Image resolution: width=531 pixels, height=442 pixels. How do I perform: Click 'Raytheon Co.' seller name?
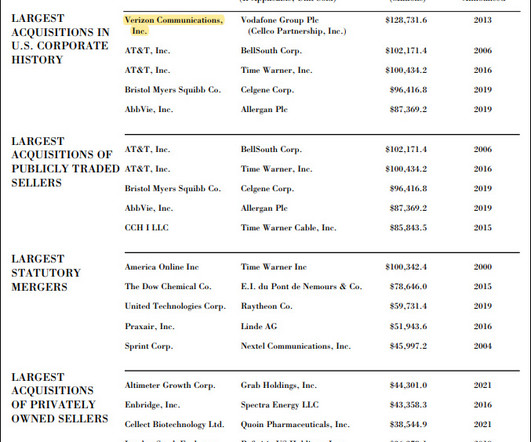click(x=267, y=306)
